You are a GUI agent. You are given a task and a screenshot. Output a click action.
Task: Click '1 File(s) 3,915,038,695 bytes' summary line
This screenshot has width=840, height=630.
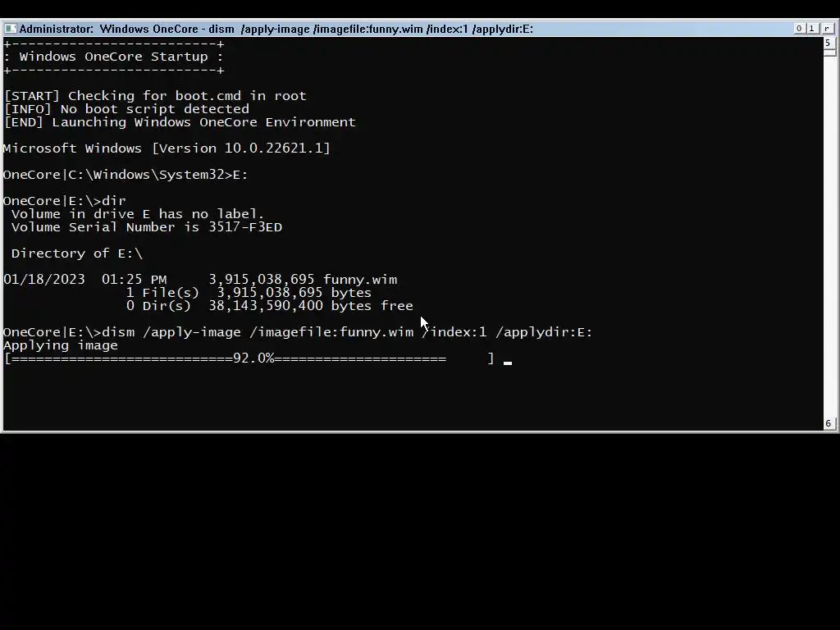tap(249, 293)
